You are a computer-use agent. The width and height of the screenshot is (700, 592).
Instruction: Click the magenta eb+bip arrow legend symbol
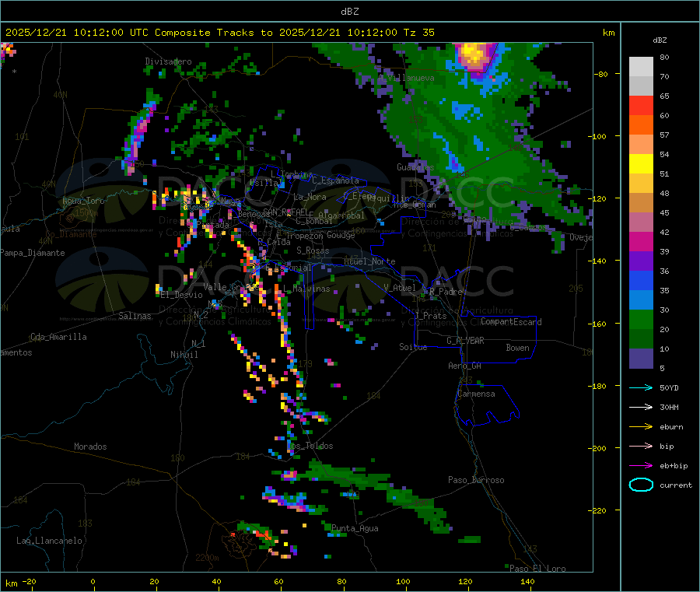click(x=641, y=466)
